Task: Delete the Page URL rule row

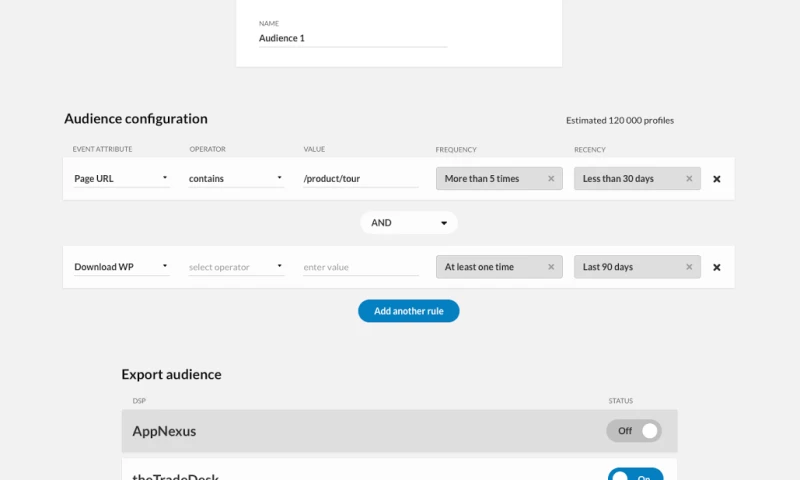Action: click(716, 179)
